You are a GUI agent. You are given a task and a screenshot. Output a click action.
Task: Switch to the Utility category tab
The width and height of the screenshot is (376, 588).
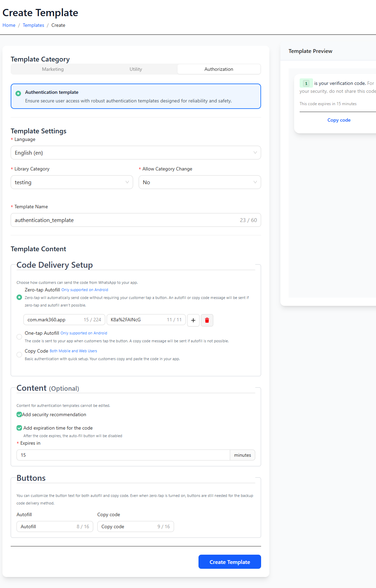point(136,69)
